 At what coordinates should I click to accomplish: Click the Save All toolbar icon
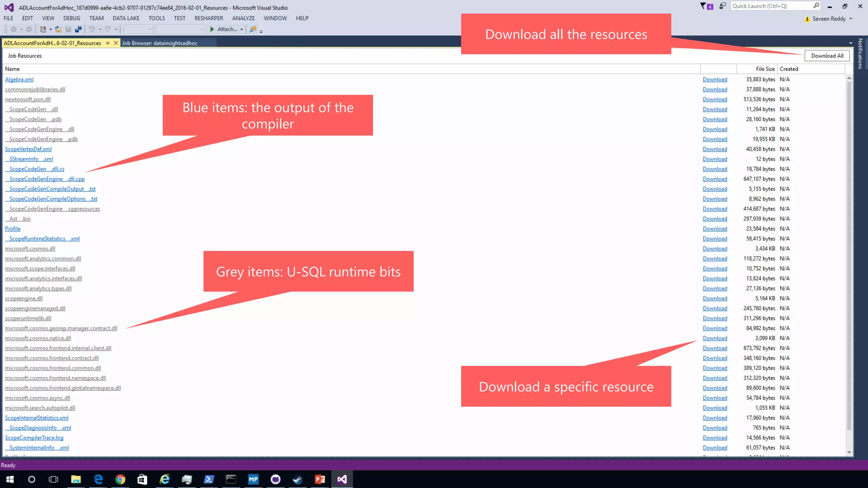pyautogui.click(x=78, y=29)
